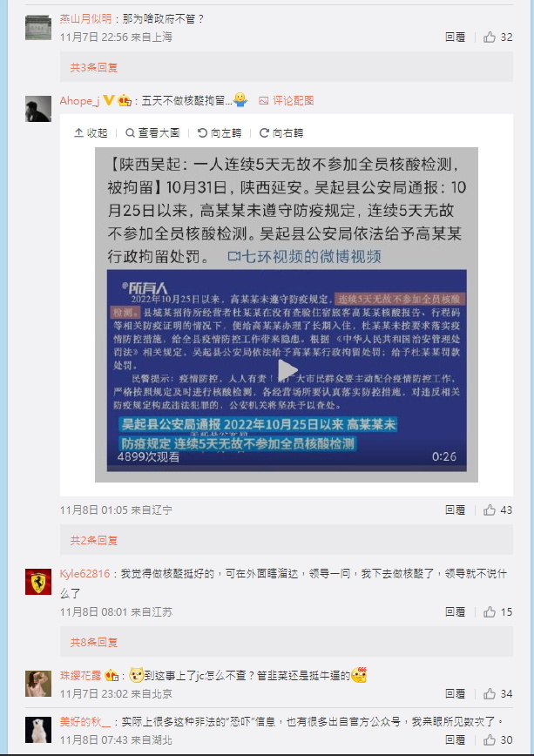Reply to Kyle62816's comment via 回复
This screenshot has width=534, height=756.
point(455,611)
